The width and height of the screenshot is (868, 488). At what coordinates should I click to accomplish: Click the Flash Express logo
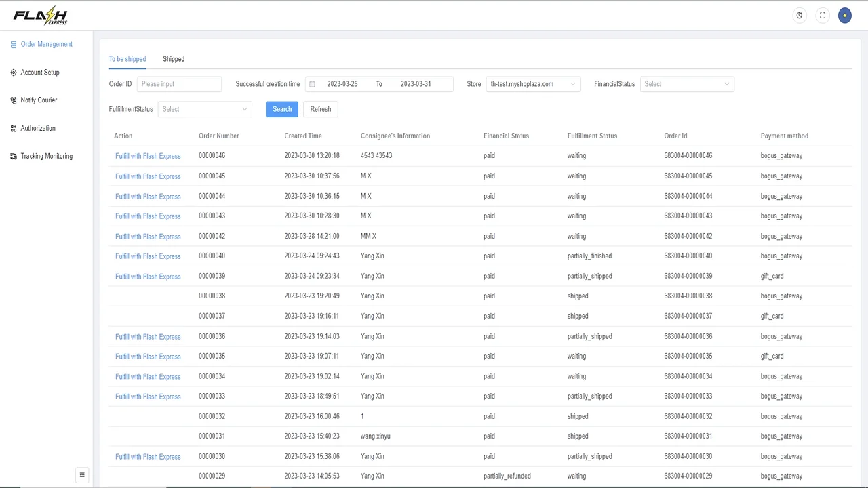40,15
